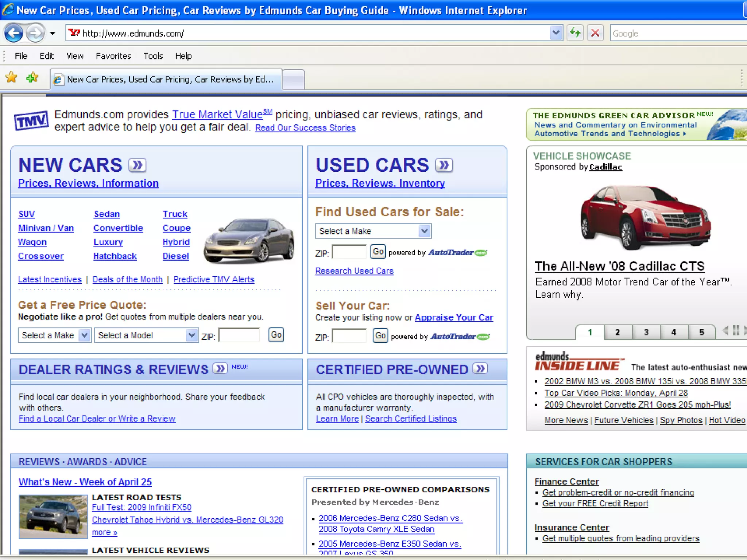Open the Favorites menu
The height and width of the screenshot is (560, 747).
(x=113, y=56)
